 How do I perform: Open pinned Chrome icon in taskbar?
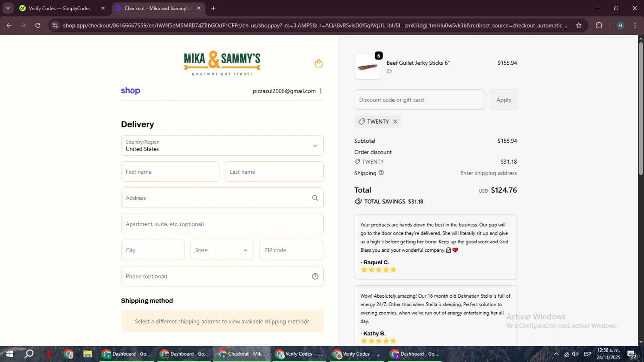click(x=69, y=354)
